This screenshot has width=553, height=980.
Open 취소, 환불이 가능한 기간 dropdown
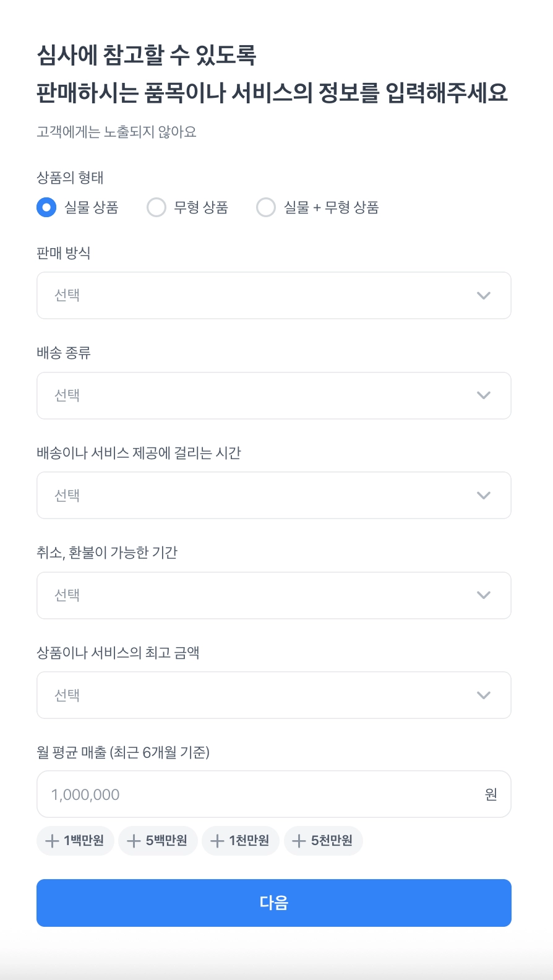click(273, 596)
